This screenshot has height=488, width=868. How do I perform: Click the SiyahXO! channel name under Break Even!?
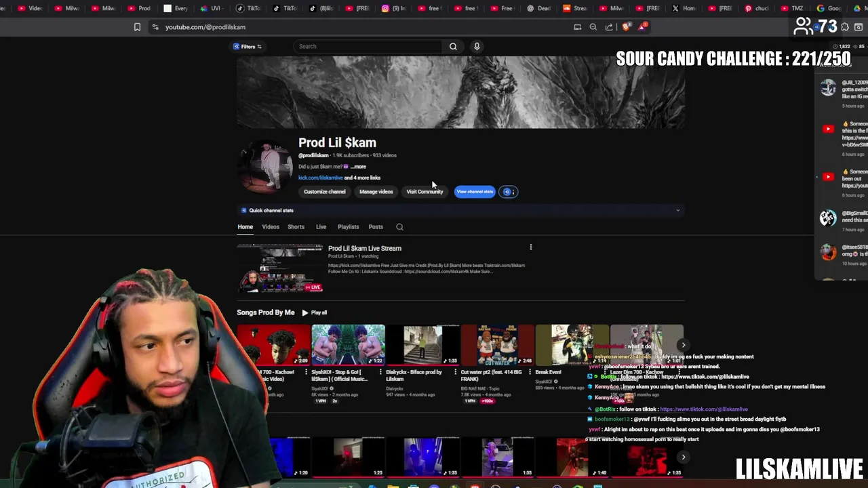point(545,382)
